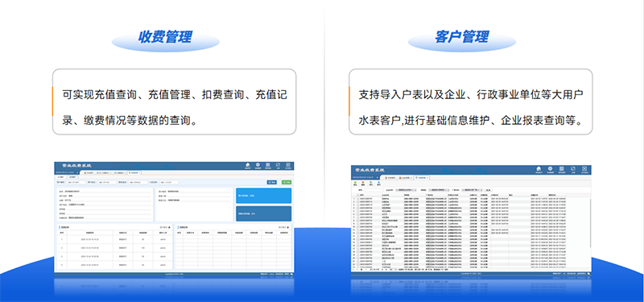Click the red delete icon in the customer toolbar

tap(363, 183)
